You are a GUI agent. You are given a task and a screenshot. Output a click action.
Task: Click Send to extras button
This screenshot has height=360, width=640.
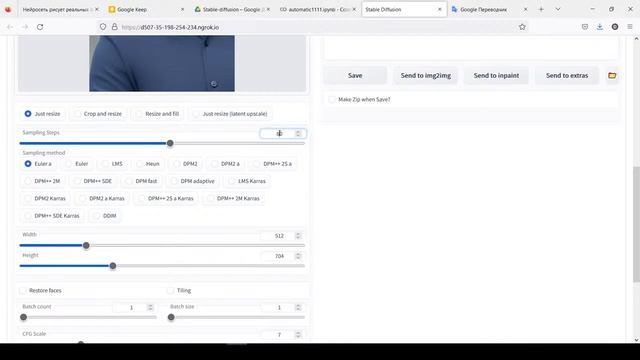(x=567, y=76)
